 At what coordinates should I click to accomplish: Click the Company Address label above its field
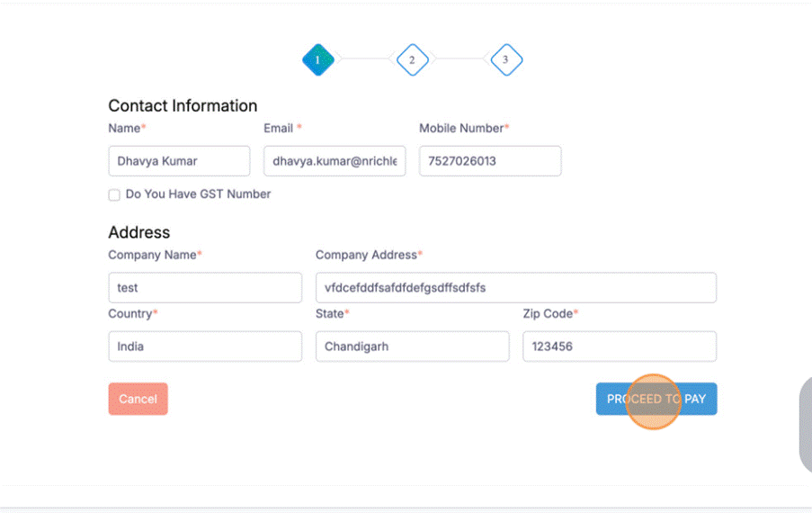367,255
